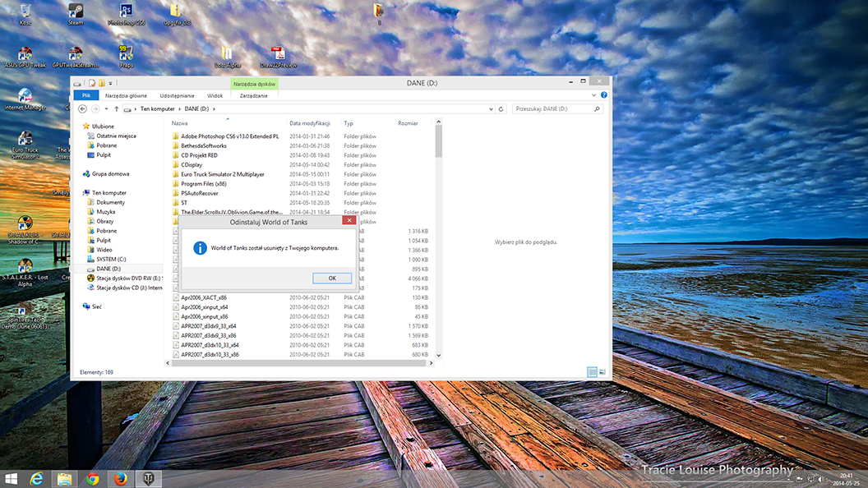Launch Firefox from the taskbar
Screen dimensions: 868x488
coord(120,479)
